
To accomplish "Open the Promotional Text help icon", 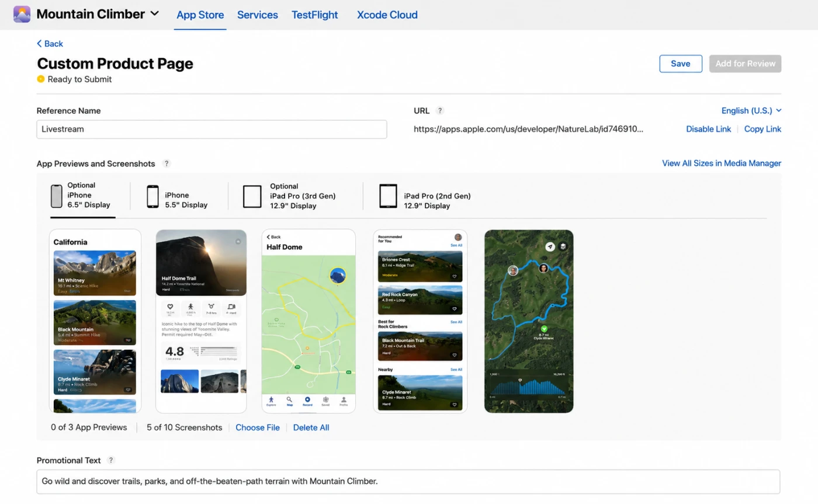I will point(111,460).
